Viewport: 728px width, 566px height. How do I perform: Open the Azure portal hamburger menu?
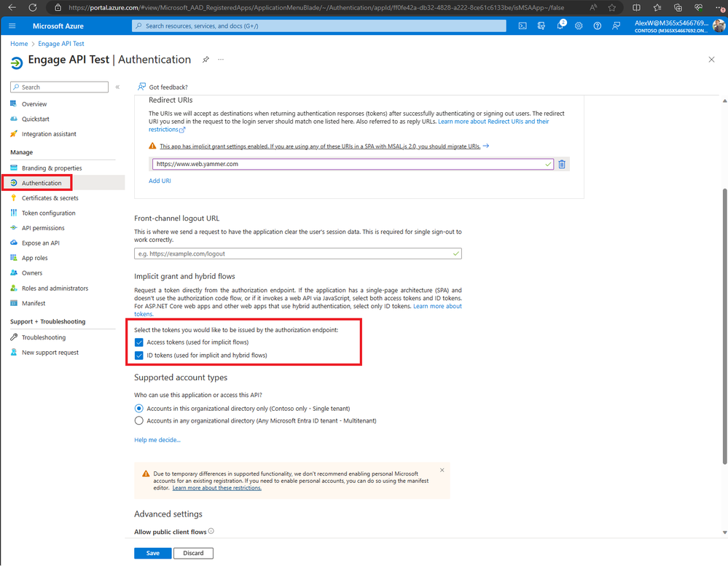pyautogui.click(x=12, y=26)
